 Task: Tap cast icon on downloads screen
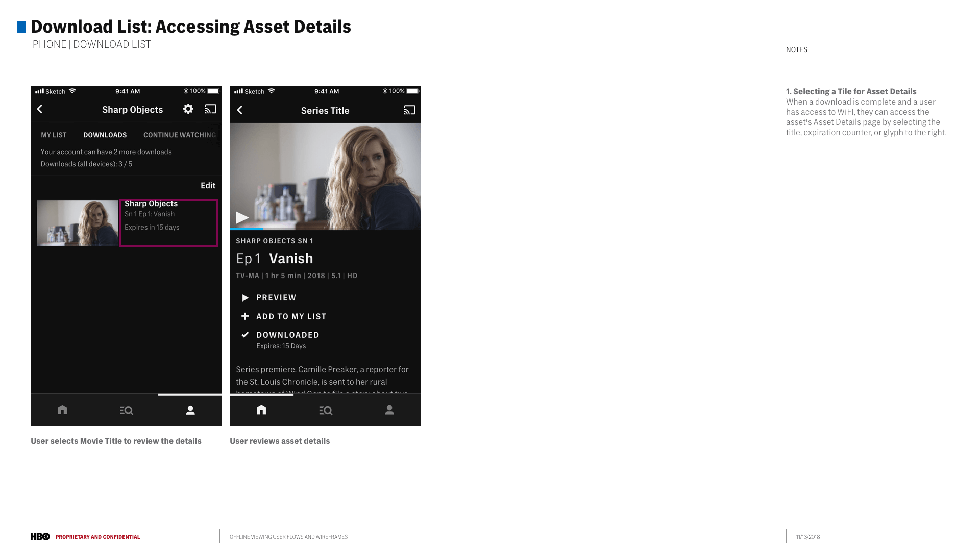[x=211, y=109]
